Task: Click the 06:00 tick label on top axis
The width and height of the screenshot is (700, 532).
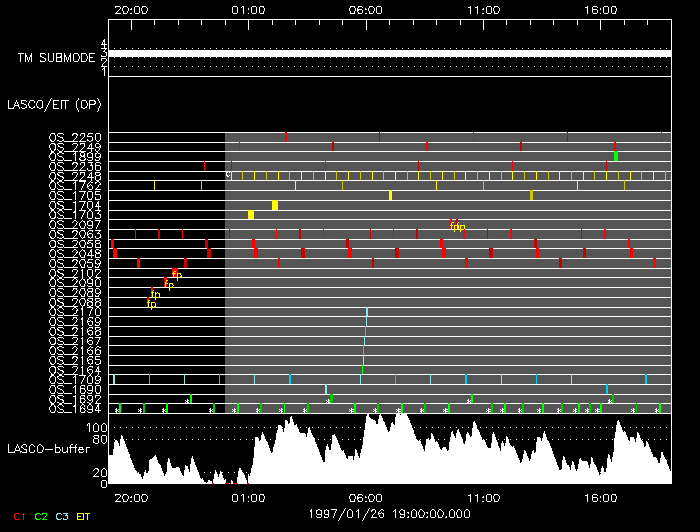Action: pos(365,8)
